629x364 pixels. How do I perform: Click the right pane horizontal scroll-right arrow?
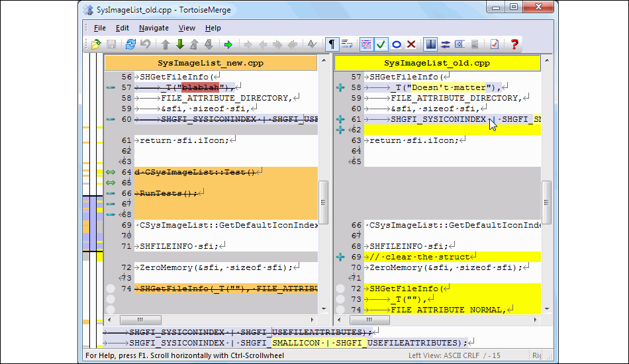click(x=535, y=320)
